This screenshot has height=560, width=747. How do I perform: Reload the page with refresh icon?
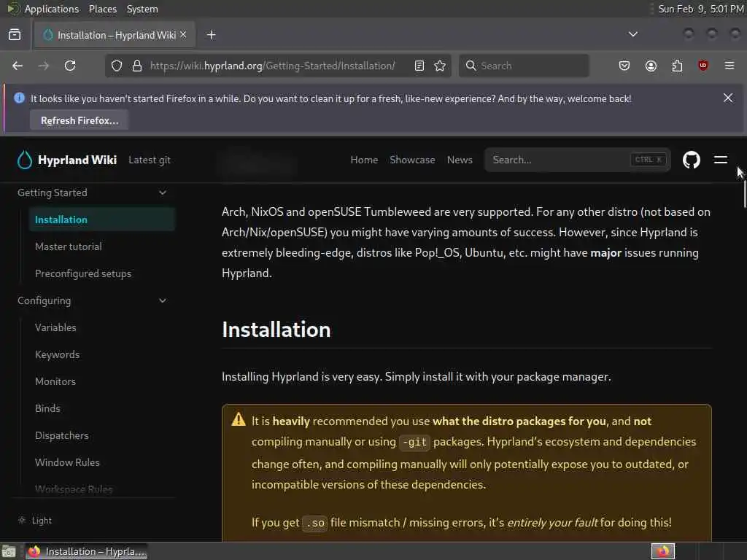tap(70, 66)
